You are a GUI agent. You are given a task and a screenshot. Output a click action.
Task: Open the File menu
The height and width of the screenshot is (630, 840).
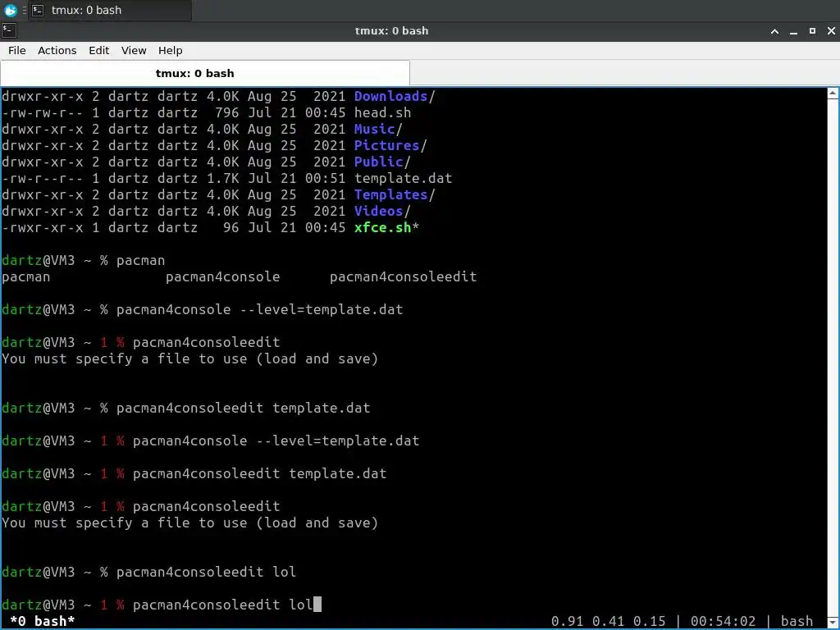(16, 50)
